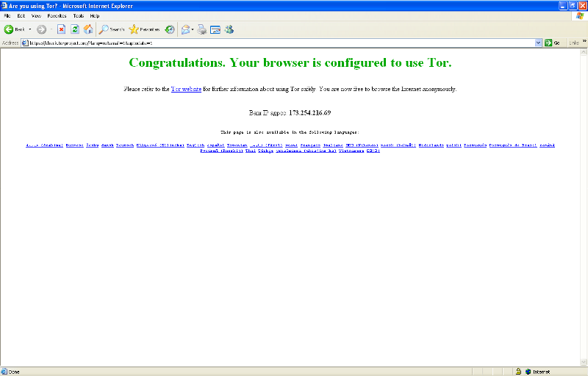Viewport: 588px width, 376px height.
Task: Stop loading the page
Action: [x=62, y=29]
